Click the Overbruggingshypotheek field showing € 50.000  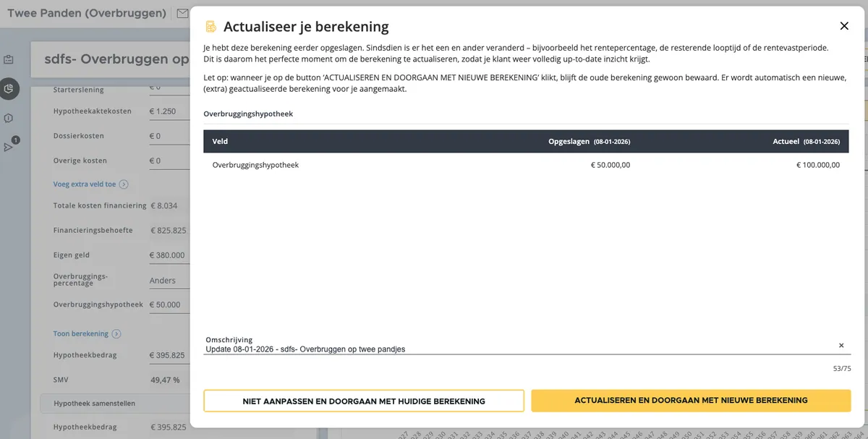pos(169,305)
